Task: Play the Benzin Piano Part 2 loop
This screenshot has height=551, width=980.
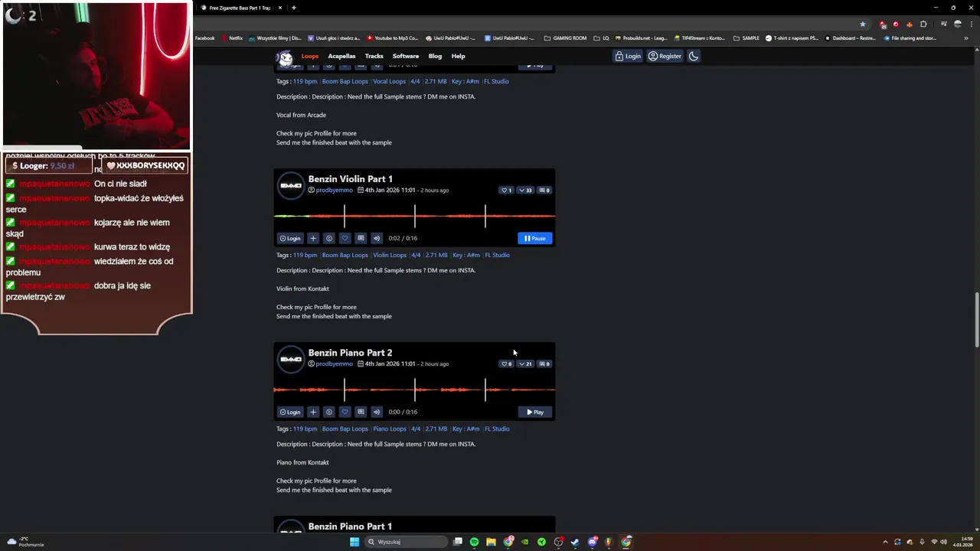Action: point(534,412)
